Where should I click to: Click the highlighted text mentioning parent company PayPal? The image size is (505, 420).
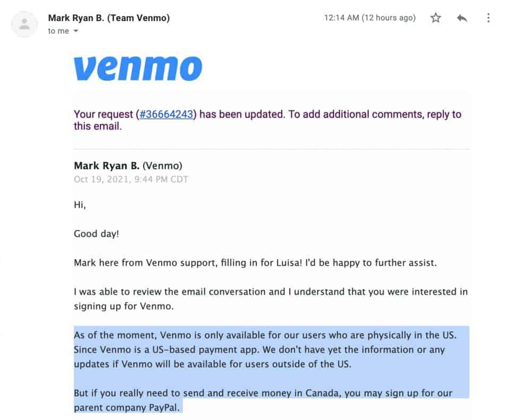click(x=263, y=400)
